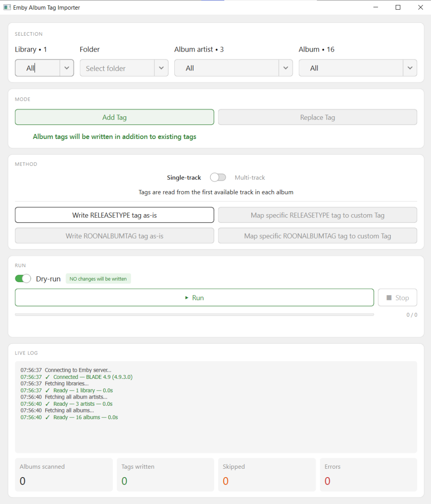Image resolution: width=431 pixels, height=504 pixels.
Task: Click the Select folder input field
Action: tap(117, 68)
